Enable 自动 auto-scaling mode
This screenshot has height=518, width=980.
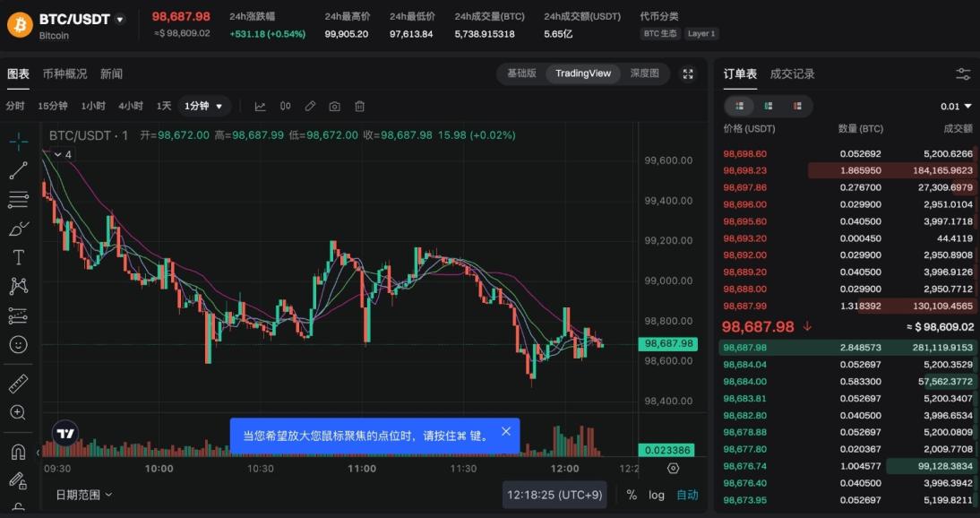tap(686, 495)
